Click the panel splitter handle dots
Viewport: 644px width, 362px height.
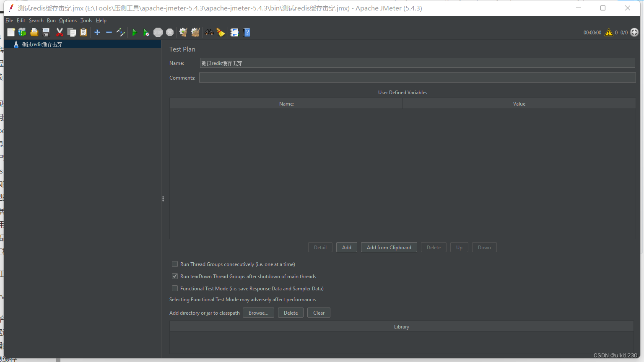click(163, 199)
